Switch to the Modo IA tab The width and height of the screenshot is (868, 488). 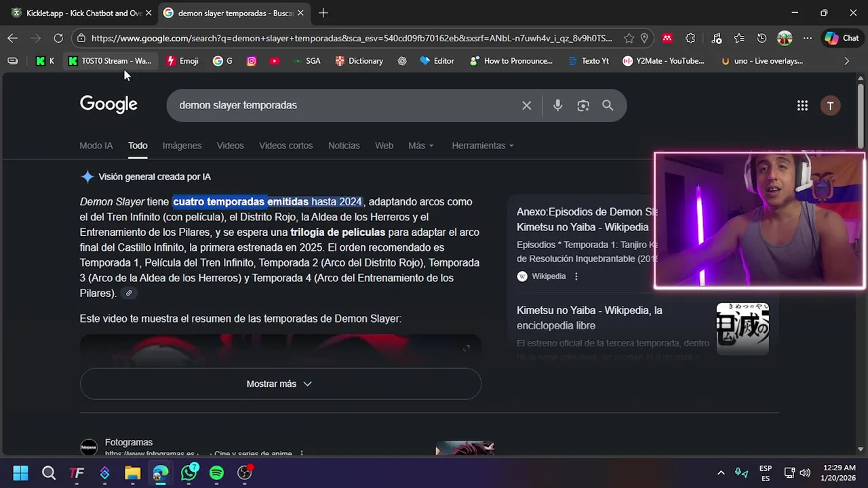click(x=96, y=146)
